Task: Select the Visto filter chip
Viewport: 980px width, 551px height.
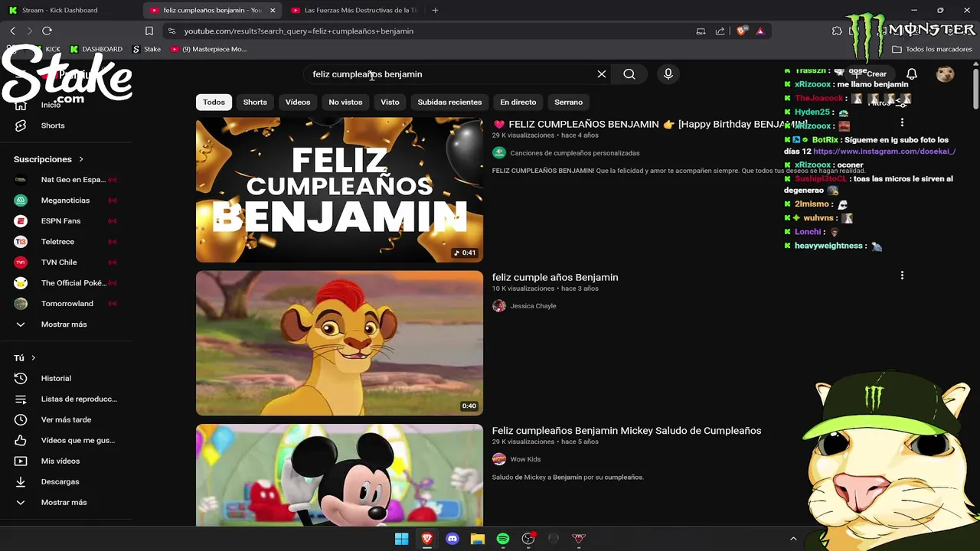Action: point(390,102)
